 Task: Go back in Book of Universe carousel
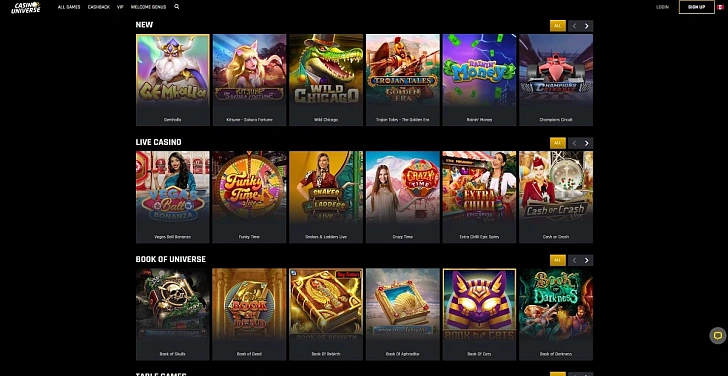[574, 260]
